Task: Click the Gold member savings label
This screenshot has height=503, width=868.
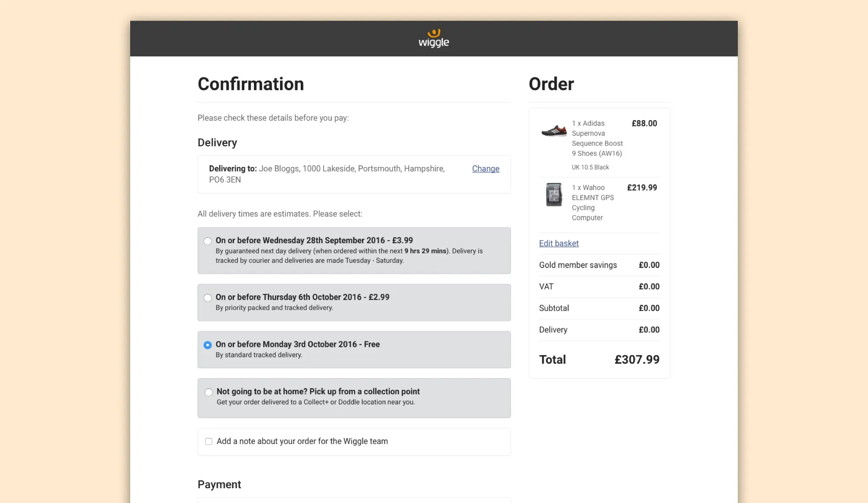Action: 578,265
